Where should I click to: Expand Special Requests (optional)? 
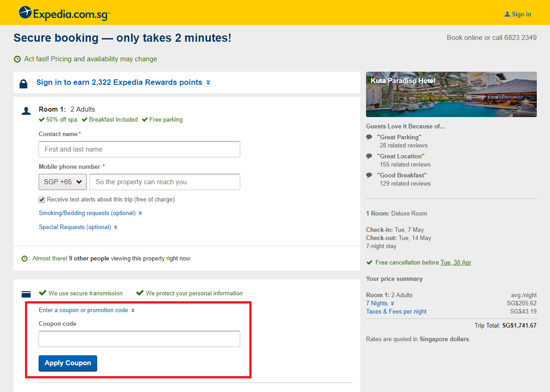click(78, 227)
